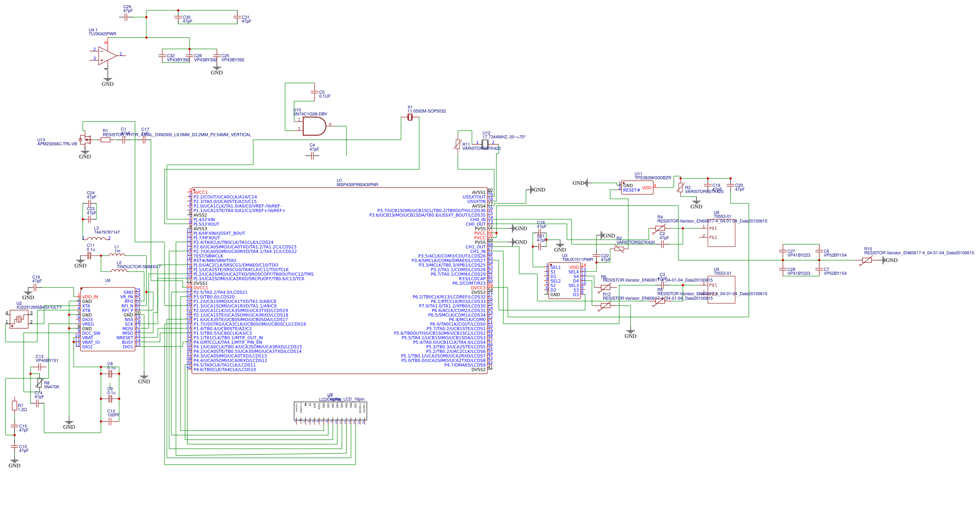Click the CH0_IN pin label
The width and height of the screenshot is (980, 526).
pos(478,220)
